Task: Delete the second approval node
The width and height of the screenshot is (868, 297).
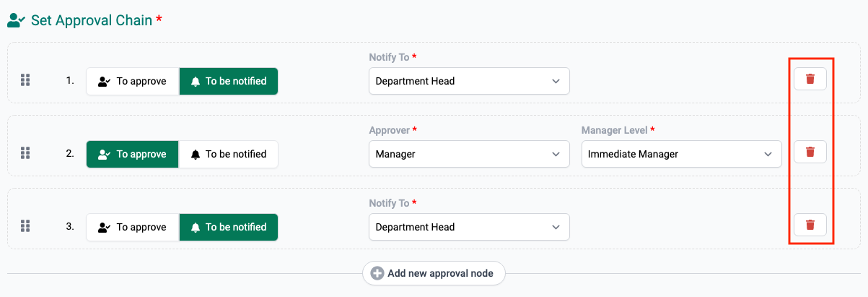Action: pyautogui.click(x=810, y=152)
